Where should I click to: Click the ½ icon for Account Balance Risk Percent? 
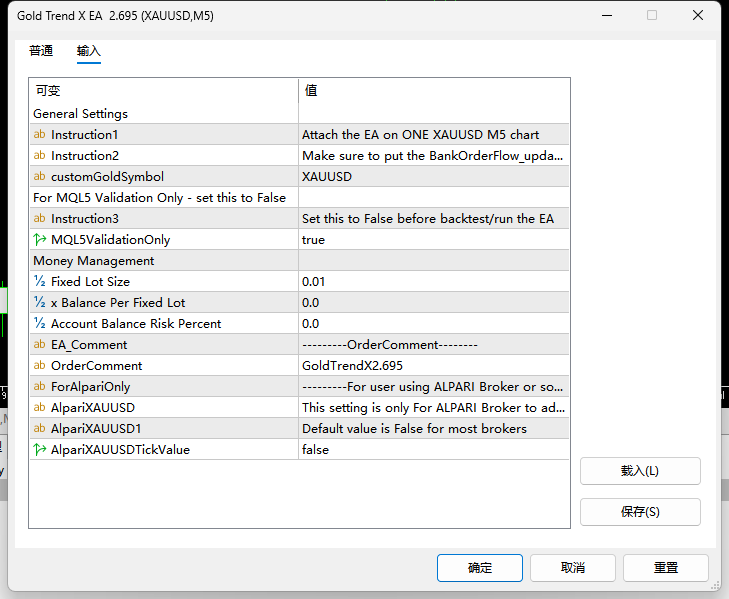pyautogui.click(x=40, y=323)
